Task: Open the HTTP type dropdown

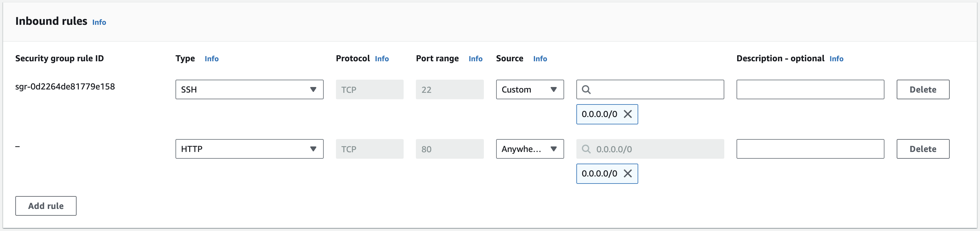Action: click(249, 149)
